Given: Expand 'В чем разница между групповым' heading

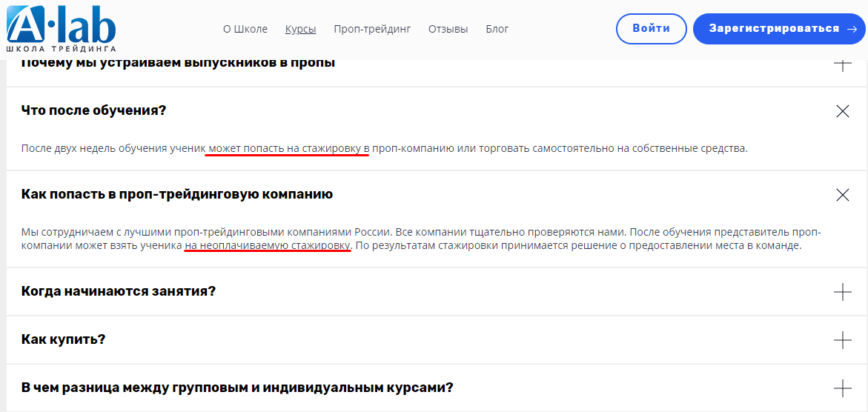Looking at the screenshot, I should (x=236, y=388).
